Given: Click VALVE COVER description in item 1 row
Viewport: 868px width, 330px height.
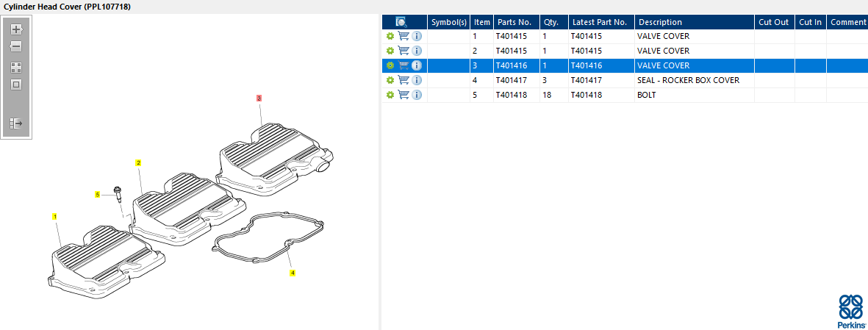Looking at the screenshot, I should click(663, 36).
